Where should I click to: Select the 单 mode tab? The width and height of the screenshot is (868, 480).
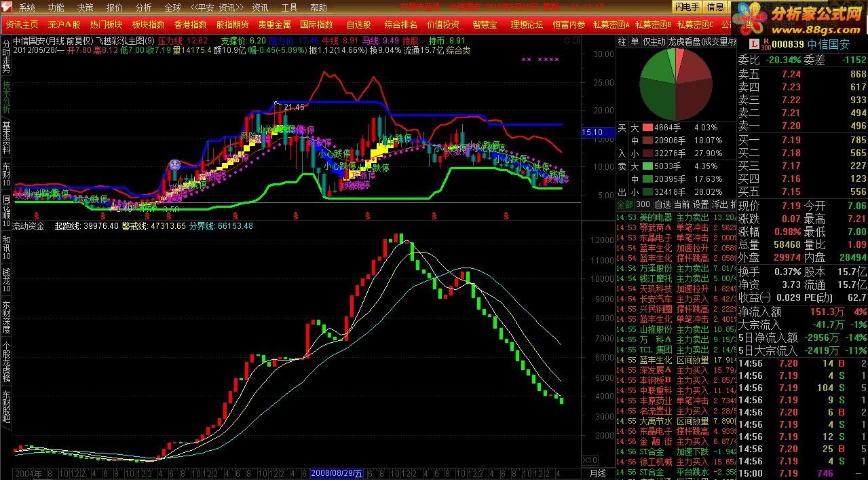pyautogui.click(x=635, y=42)
